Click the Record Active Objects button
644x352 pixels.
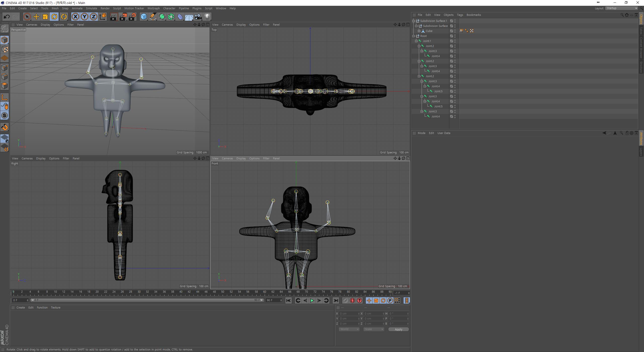click(345, 300)
